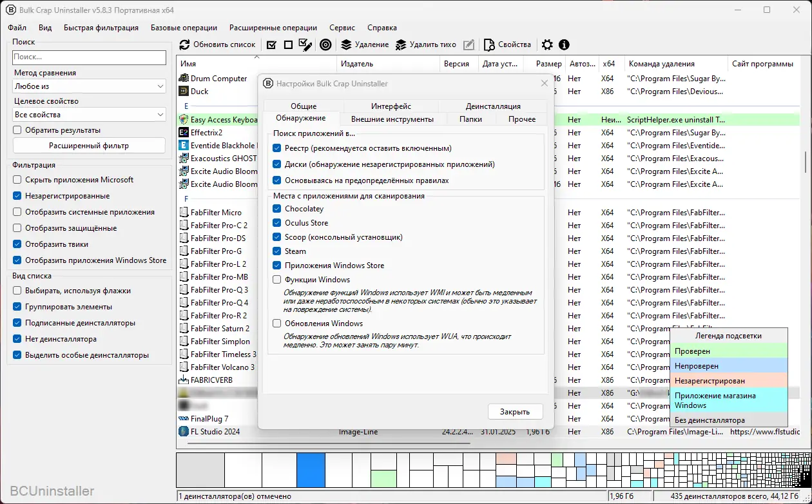This screenshot has width=812, height=504.
Task: Click the Обновить список label
Action: click(x=224, y=44)
